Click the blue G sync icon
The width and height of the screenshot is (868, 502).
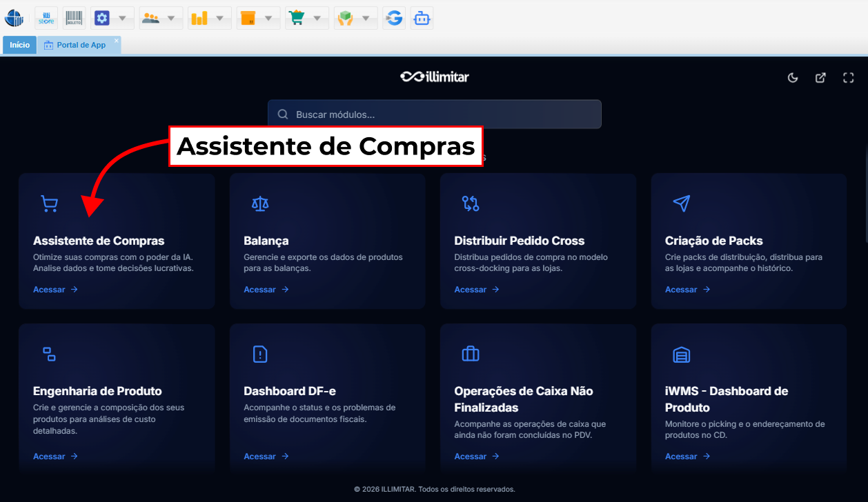pyautogui.click(x=394, y=18)
